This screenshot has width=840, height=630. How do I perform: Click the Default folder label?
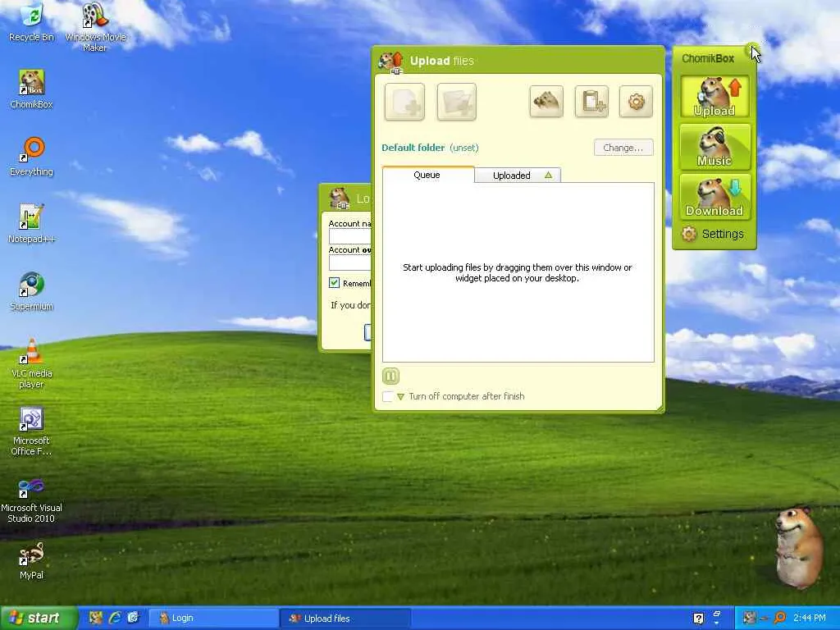point(413,148)
